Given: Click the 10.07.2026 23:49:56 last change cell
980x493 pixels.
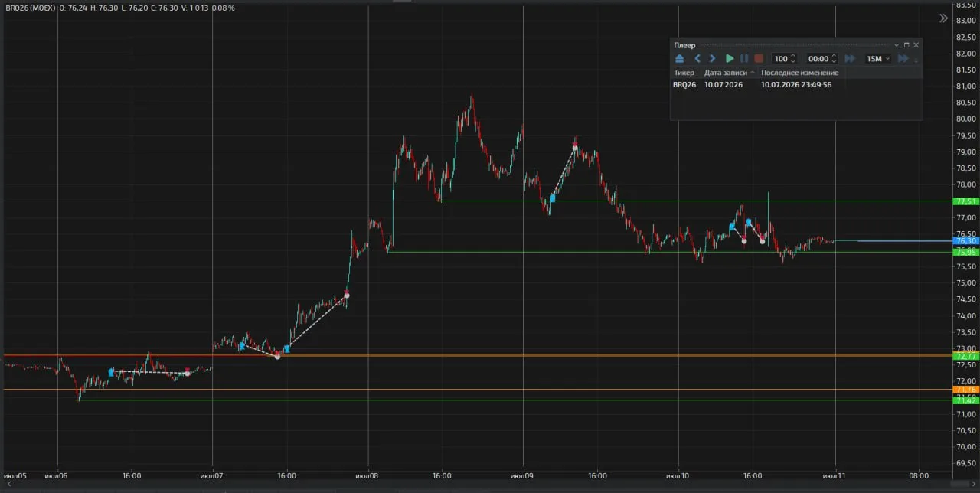Looking at the screenshot, I should click(x=796, y=84).
